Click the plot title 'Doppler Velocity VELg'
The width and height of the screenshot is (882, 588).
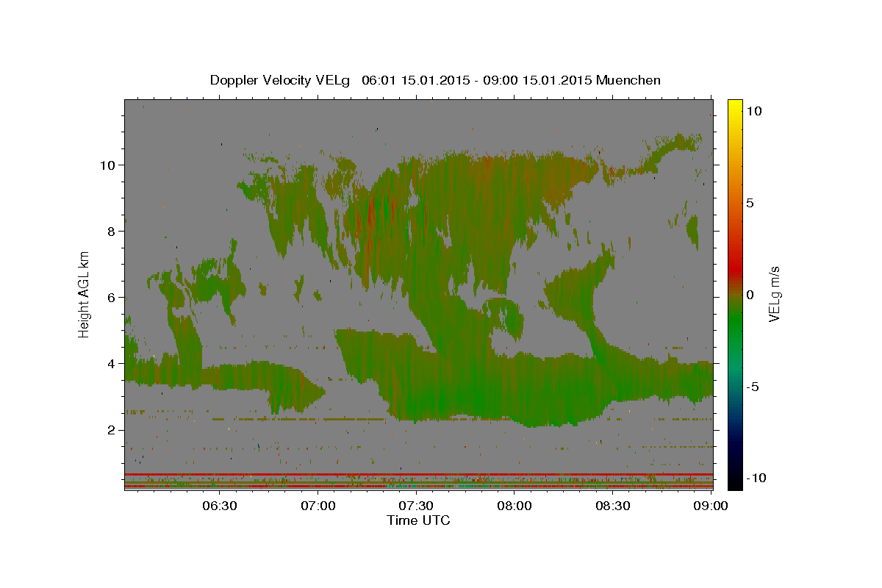282,80
